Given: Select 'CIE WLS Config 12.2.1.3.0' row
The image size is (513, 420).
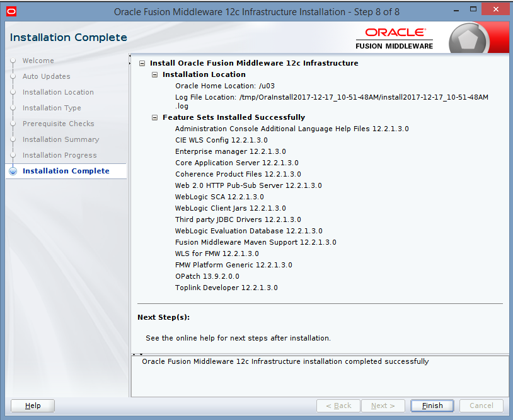Looking at the screenshot, I should (221, 140).
